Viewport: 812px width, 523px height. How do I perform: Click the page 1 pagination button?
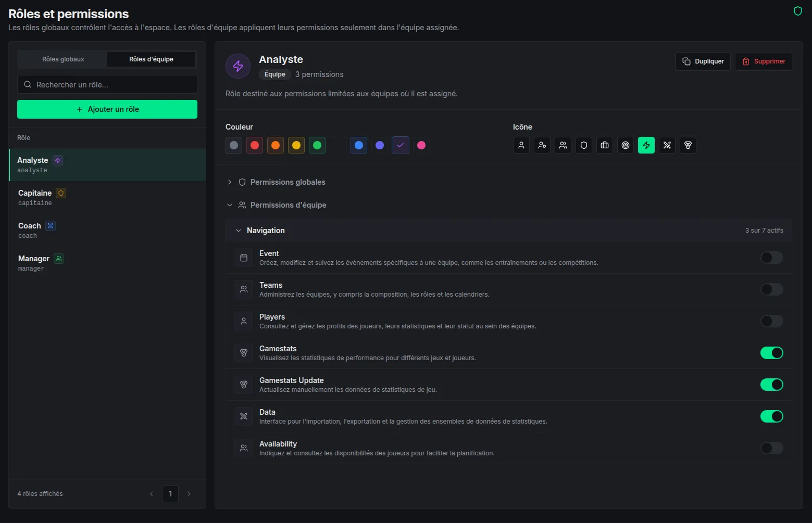coord(170,494)
